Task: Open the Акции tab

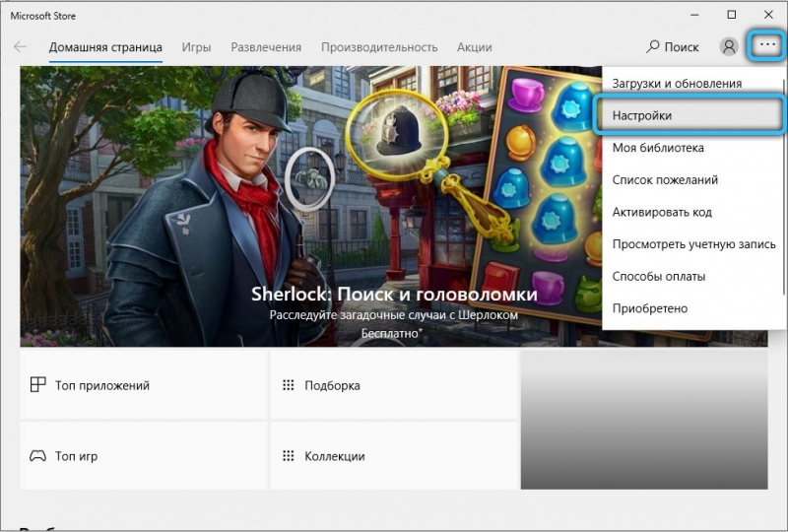Action: tap(475, 47)
